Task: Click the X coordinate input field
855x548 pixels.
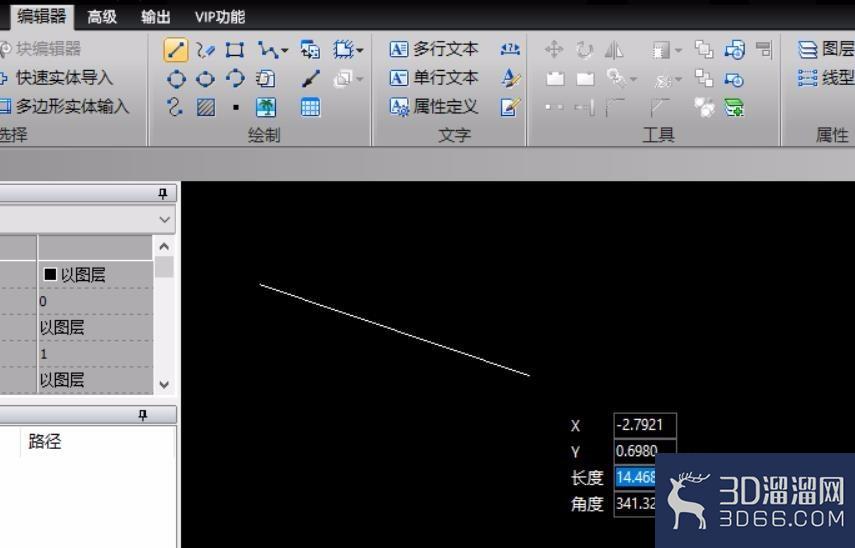Action: (645, 425)
